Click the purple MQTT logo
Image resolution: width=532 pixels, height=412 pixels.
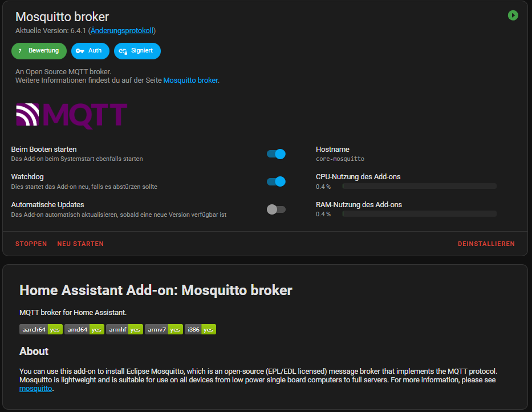[71, 115]
